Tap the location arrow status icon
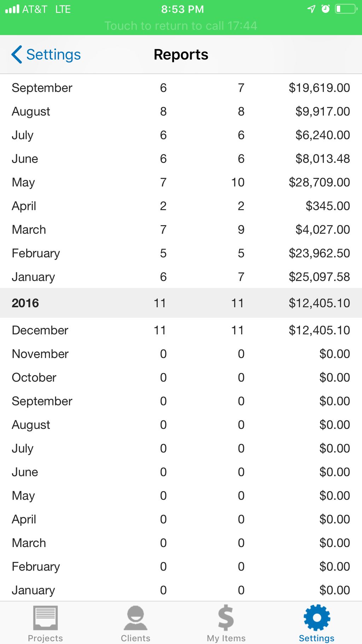 (311, 9)
